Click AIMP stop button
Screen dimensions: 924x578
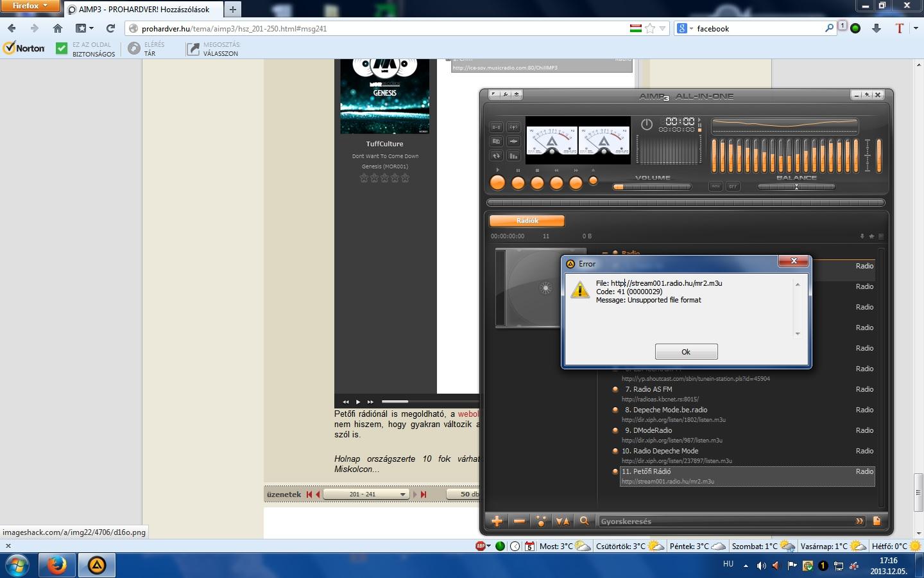[537, 183]
